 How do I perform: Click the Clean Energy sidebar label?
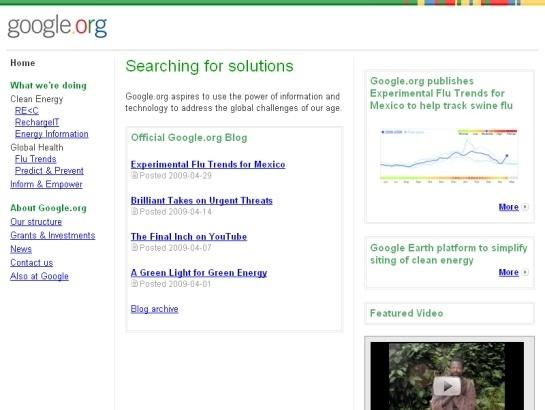pyautogui.click(x=36, y=99)
